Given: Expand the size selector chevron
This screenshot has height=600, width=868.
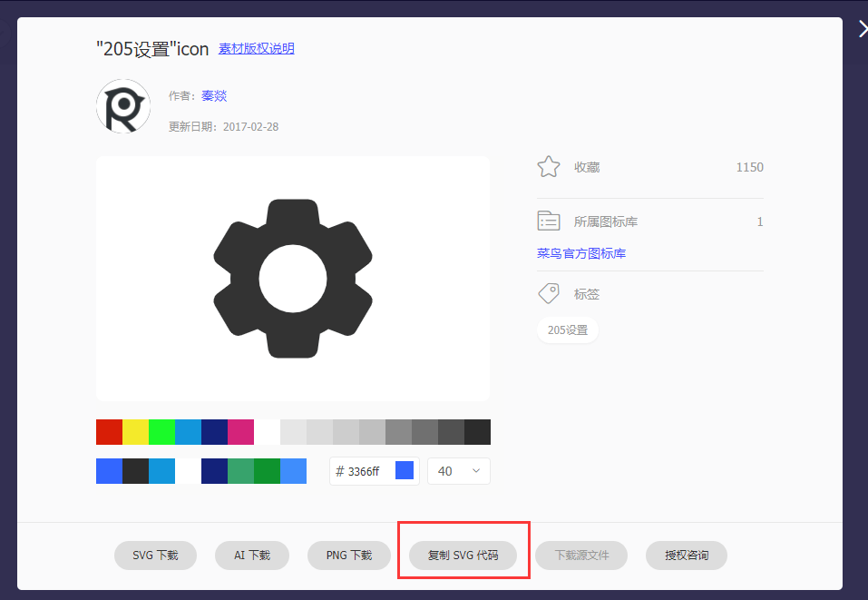Looking at the screenshot, I should 475,471.
